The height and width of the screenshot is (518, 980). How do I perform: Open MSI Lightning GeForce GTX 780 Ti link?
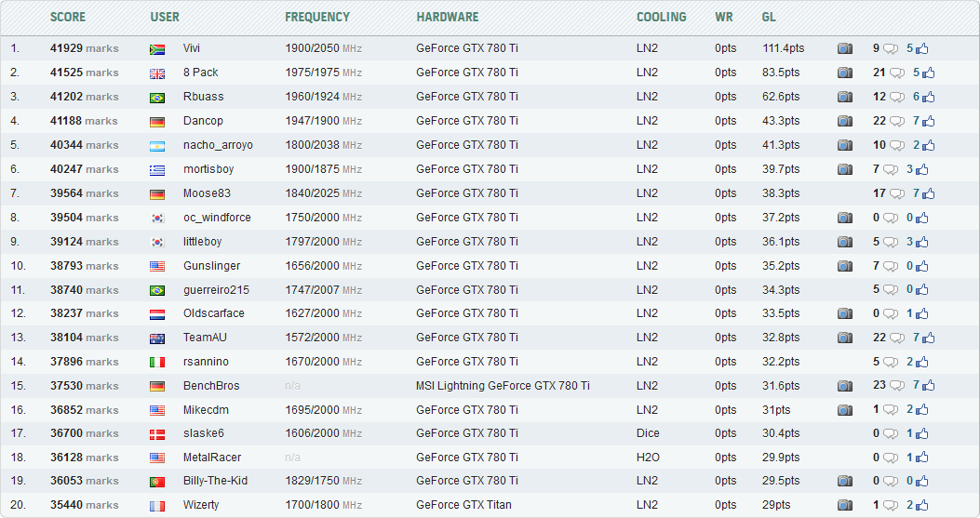[x=503, y=386]
